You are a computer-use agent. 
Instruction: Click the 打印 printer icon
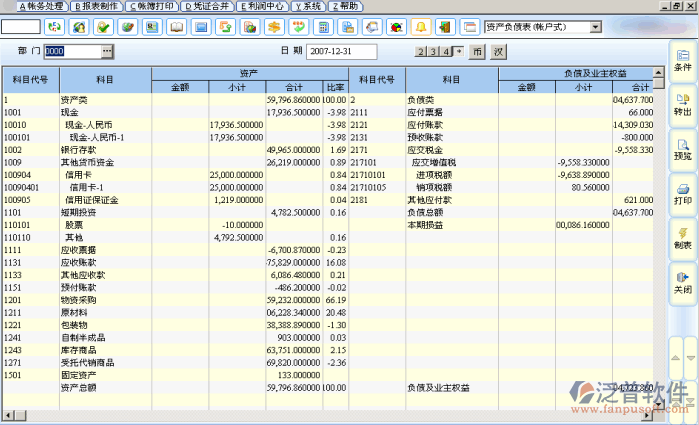pyautogui.click(x=682, y=193)
